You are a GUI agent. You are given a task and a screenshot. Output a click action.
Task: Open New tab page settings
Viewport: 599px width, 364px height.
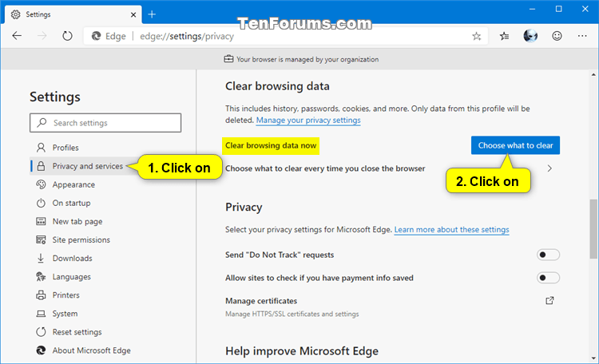point(77,222)
